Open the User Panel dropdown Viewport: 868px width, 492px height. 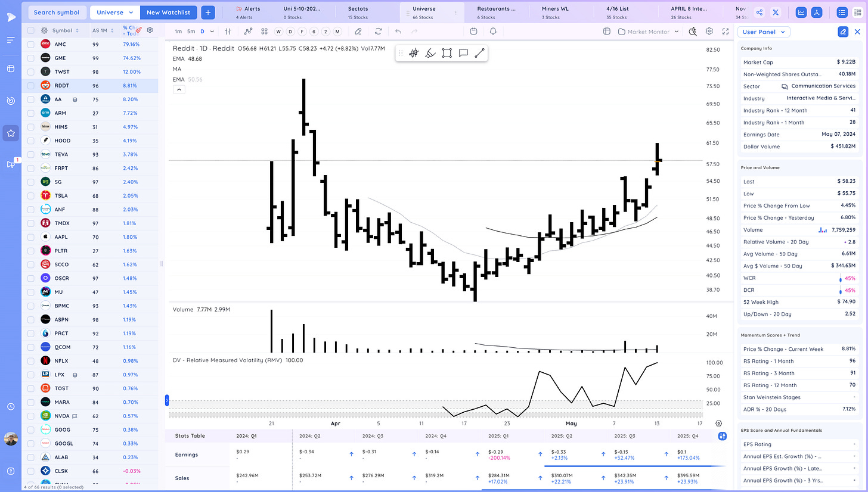(x=764, y=32)
